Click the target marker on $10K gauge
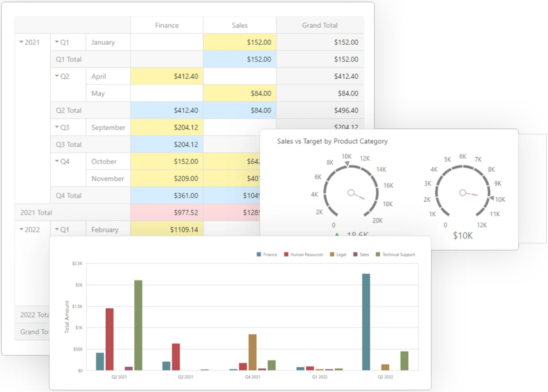The width and height of the screenshot is (548, 392). 491,198
